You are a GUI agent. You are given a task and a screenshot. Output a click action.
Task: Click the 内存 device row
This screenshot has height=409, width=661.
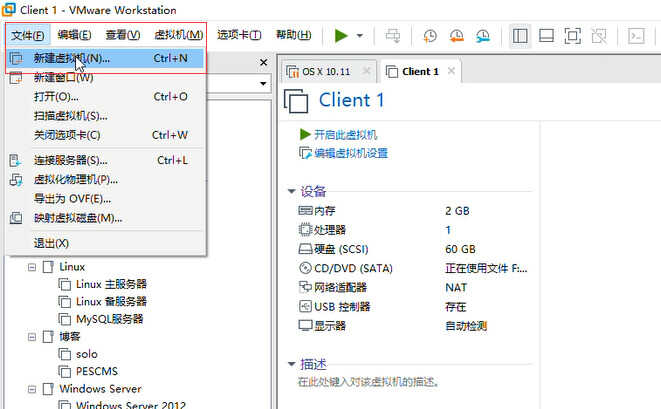click(413, 211)
